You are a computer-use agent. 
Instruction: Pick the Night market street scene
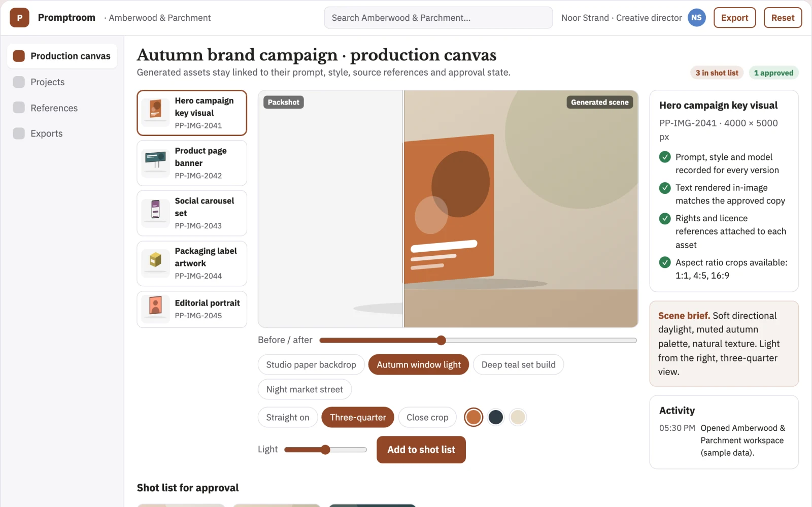(304, 389)
